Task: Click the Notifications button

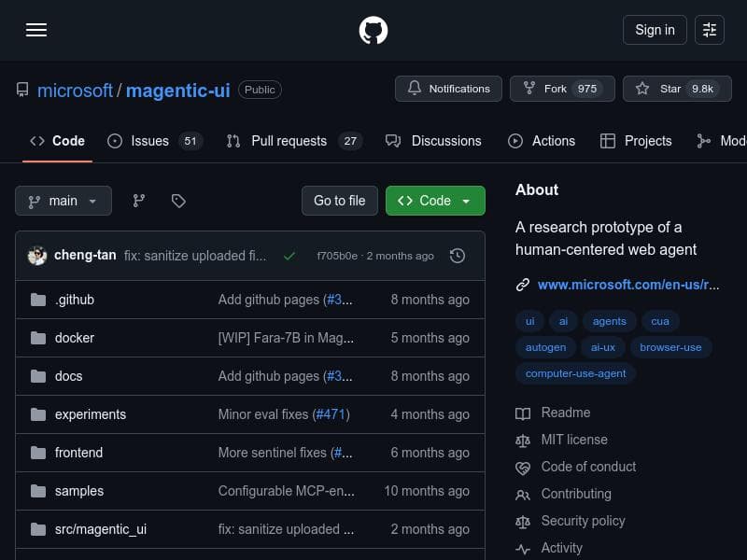Action: (448, 89)
